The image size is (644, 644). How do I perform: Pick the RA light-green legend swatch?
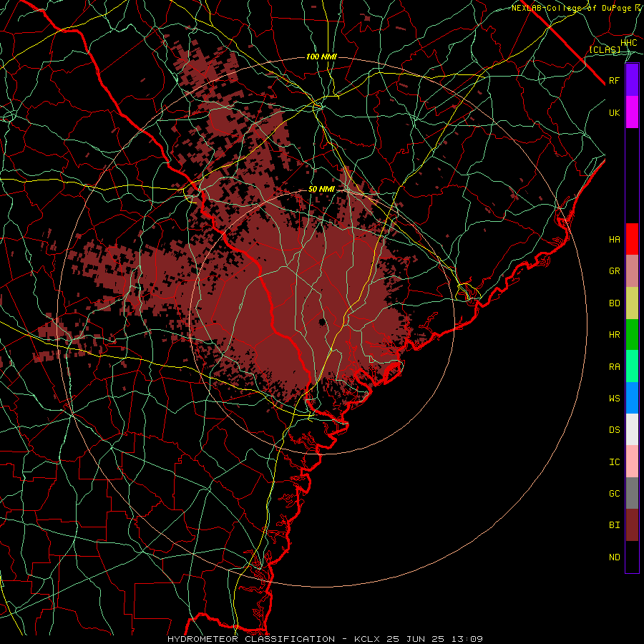pyautogui.click(x=632, y=366)
